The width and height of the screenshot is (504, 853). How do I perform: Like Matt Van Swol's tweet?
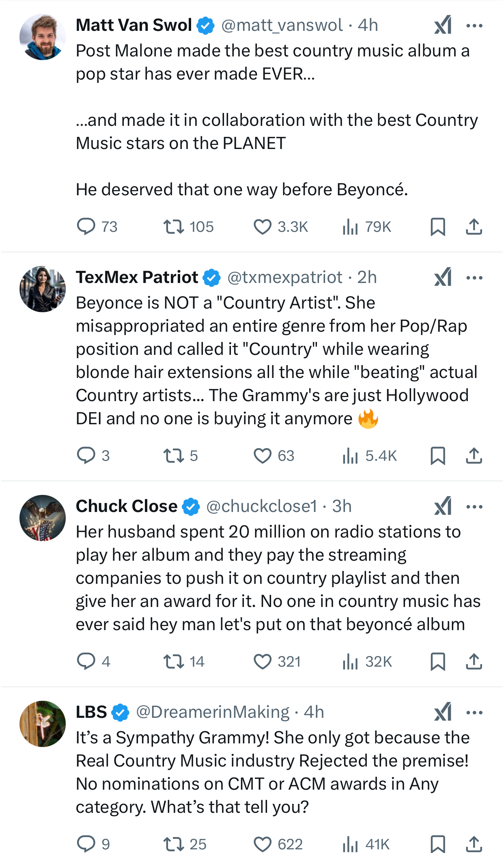click(263, 227)
